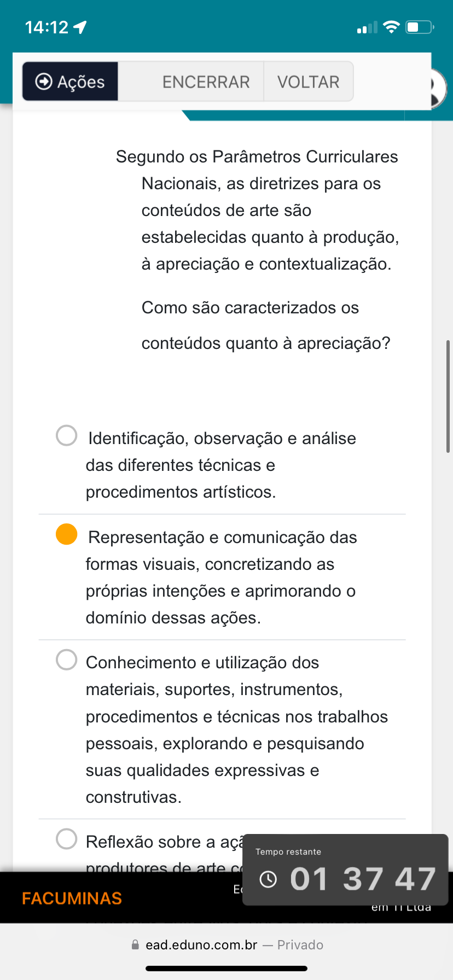453x980 pixels.
Task: Tap the battery status icon
Action: coord(420,27)
